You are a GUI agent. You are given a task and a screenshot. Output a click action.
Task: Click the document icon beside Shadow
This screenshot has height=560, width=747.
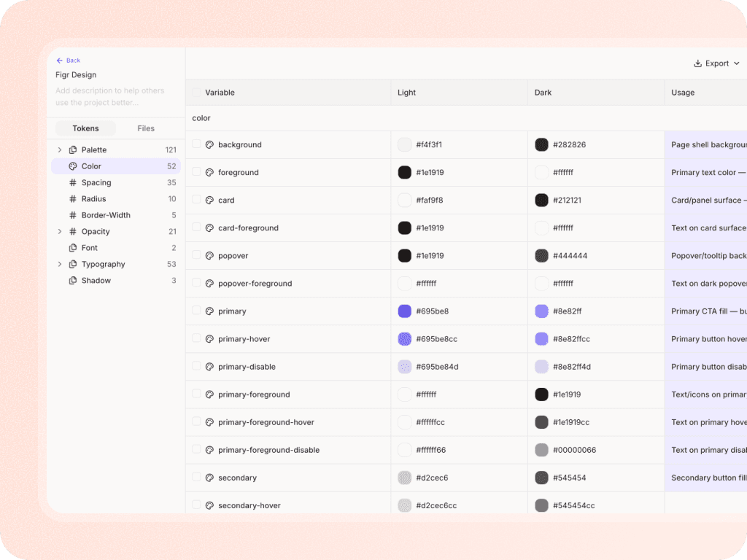pyautogui.click(x=73, y=281)
